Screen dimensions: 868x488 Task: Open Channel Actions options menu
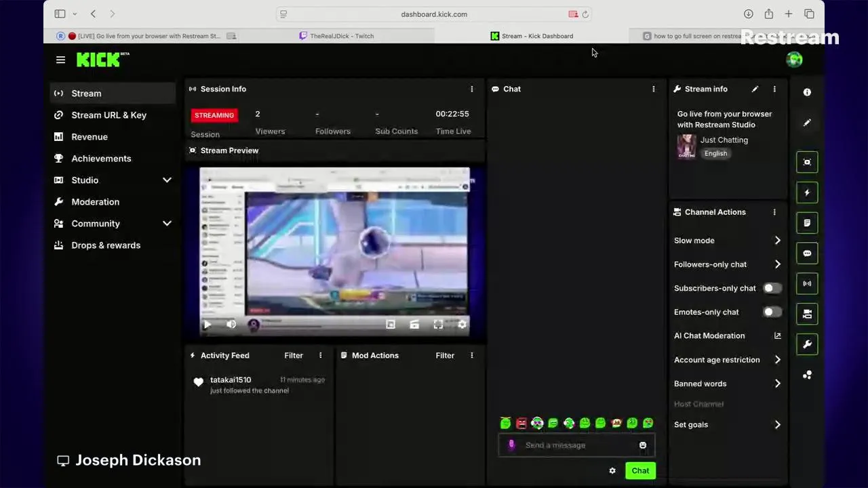(774, 212)
